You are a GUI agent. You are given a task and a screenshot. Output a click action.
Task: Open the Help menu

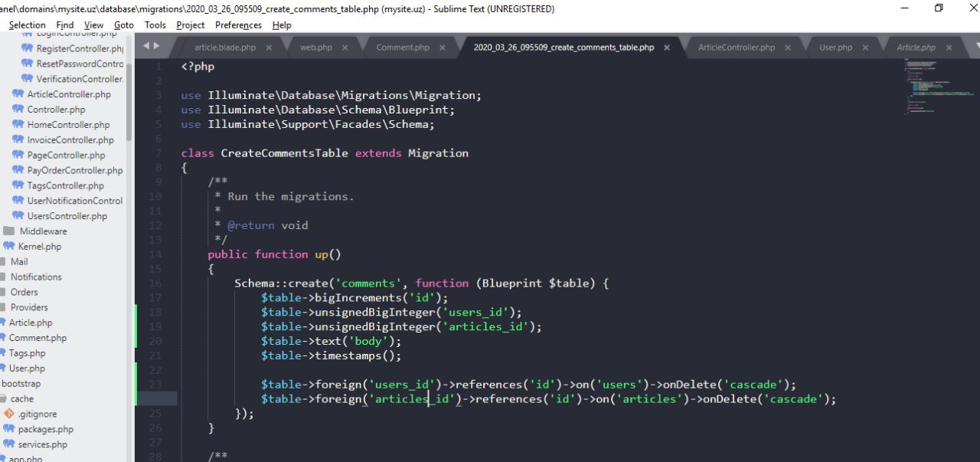(x=282, y=25)
